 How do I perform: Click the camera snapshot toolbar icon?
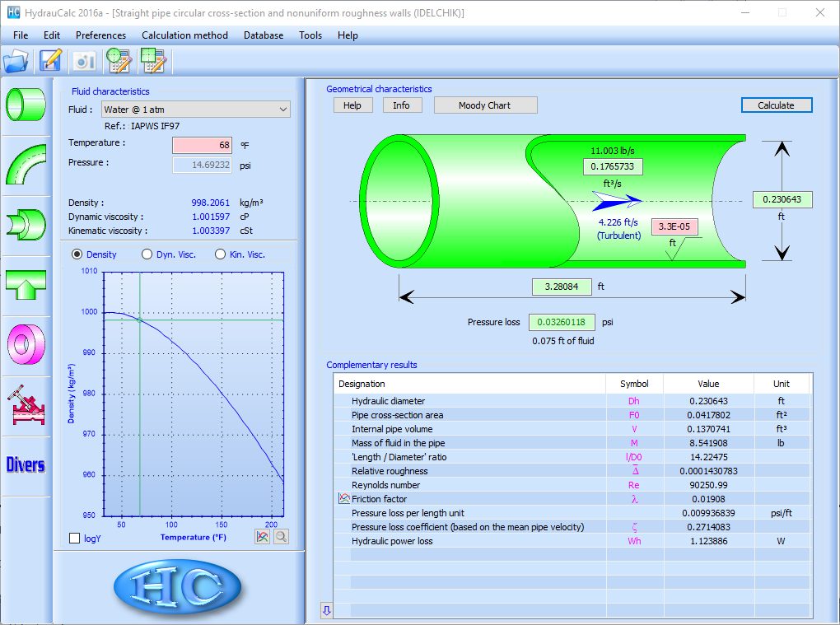[85, 60]
